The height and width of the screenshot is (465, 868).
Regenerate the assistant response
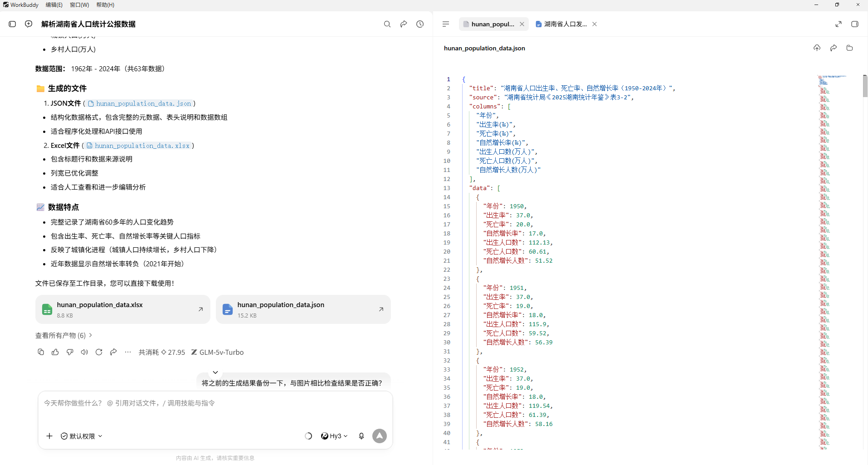[99, 352]
